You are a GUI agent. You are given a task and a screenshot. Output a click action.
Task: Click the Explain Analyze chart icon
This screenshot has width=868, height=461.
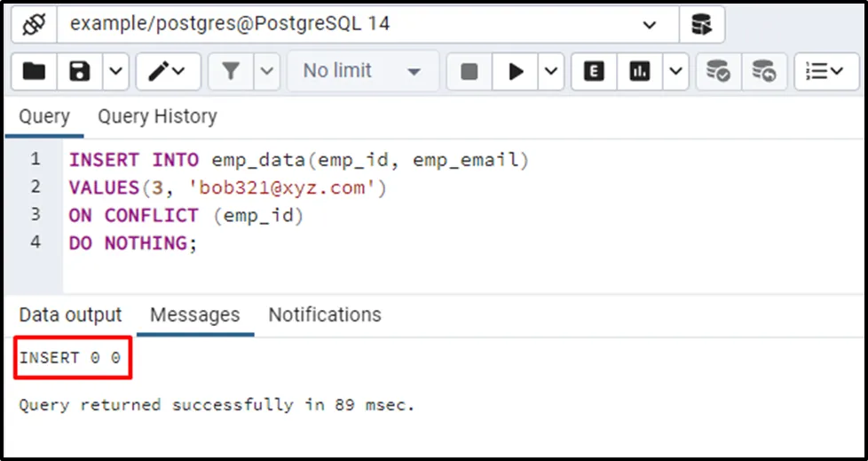click(640, 71)
